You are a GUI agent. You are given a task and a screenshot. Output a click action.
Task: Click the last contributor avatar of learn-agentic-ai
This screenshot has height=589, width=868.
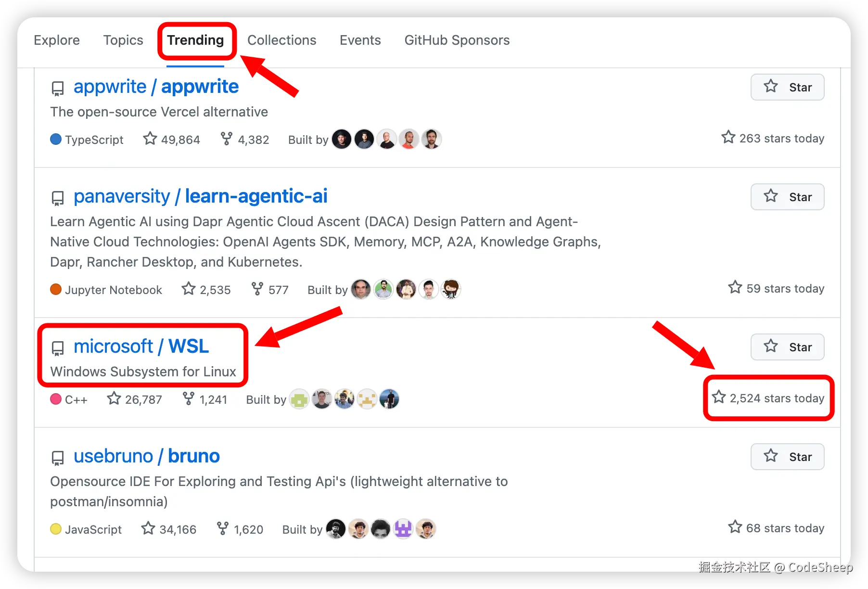pos(451,289)
